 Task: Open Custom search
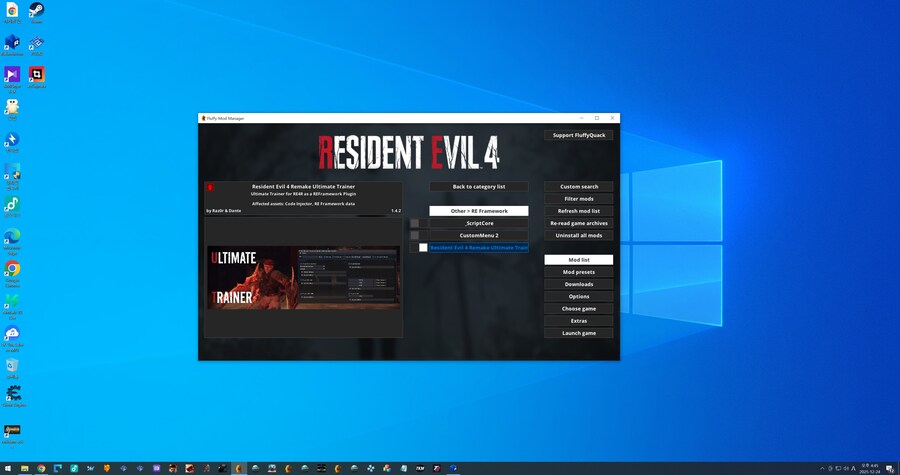click(579, 186)
